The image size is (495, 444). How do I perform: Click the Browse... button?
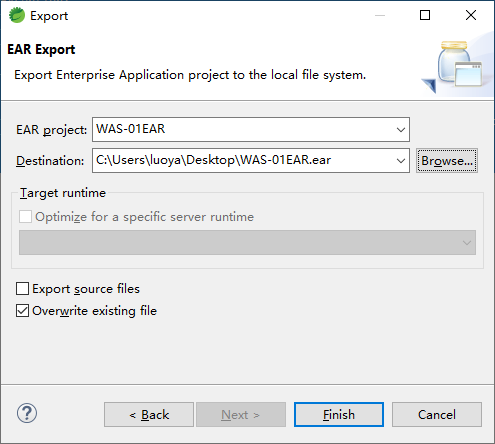pyautogui.click(x=447, y=161)
